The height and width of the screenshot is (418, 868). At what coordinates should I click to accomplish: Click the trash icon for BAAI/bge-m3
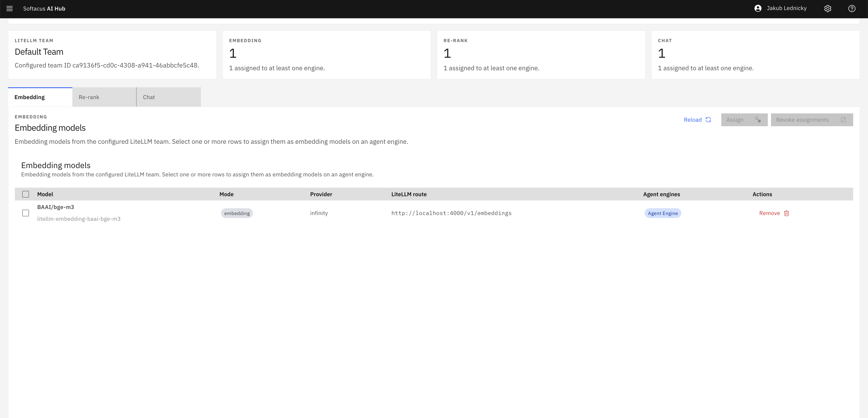pyautogui.click(x=786, y=213)
